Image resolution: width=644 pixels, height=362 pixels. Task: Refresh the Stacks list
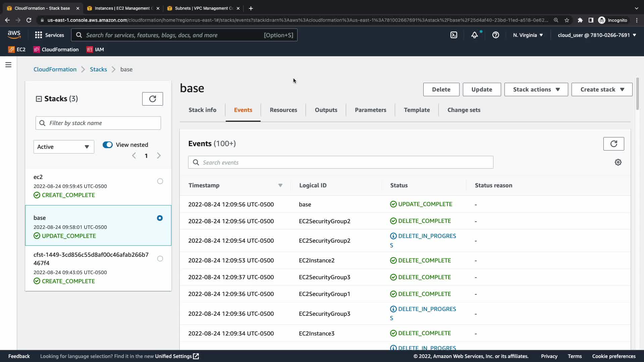click(152, 99)
